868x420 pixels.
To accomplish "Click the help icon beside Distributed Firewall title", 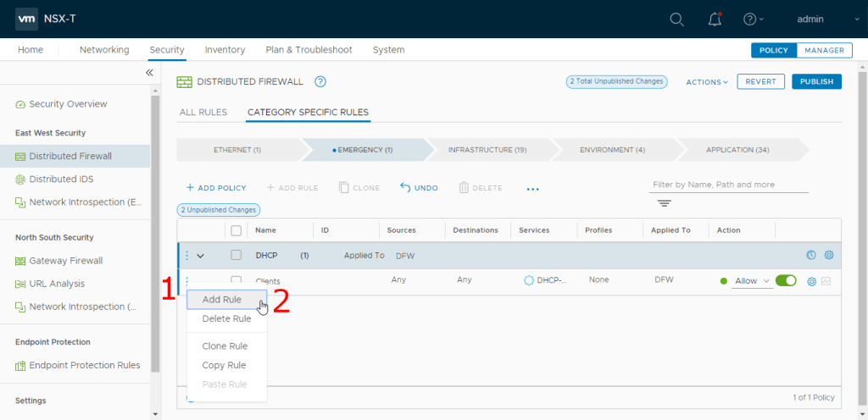I will coord(320,81).
